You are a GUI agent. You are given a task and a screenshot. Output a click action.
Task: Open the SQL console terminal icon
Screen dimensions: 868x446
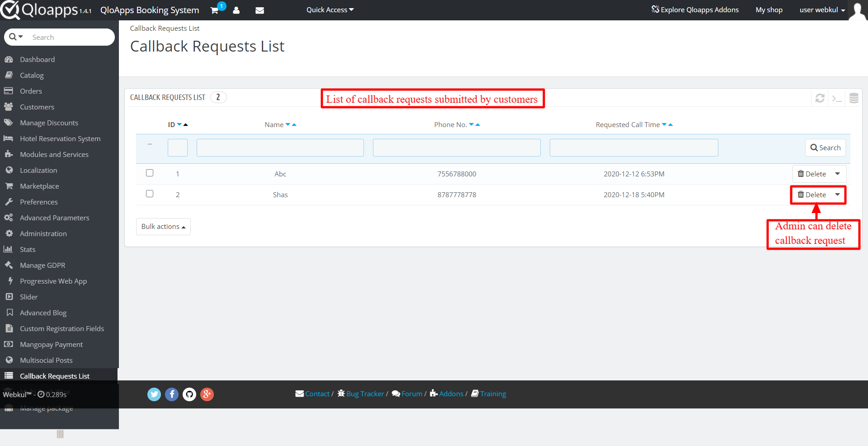[x=837, y=98]
